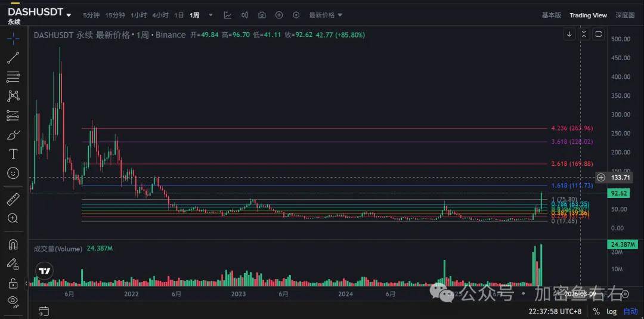Open the emoji sticker tool
The width and height of the screenshot is (644, 319).
pyautogui.click(x=13, y=173)
